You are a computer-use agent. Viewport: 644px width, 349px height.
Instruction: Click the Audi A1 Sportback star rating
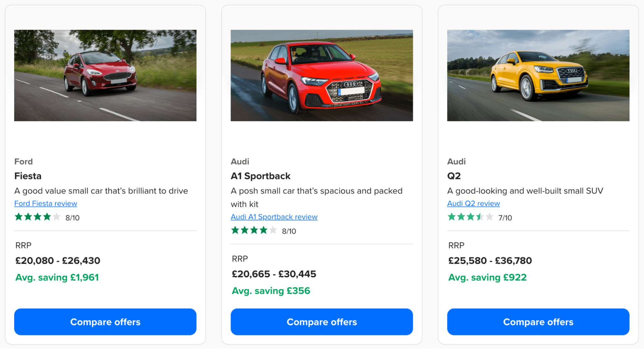pos(254,230)
